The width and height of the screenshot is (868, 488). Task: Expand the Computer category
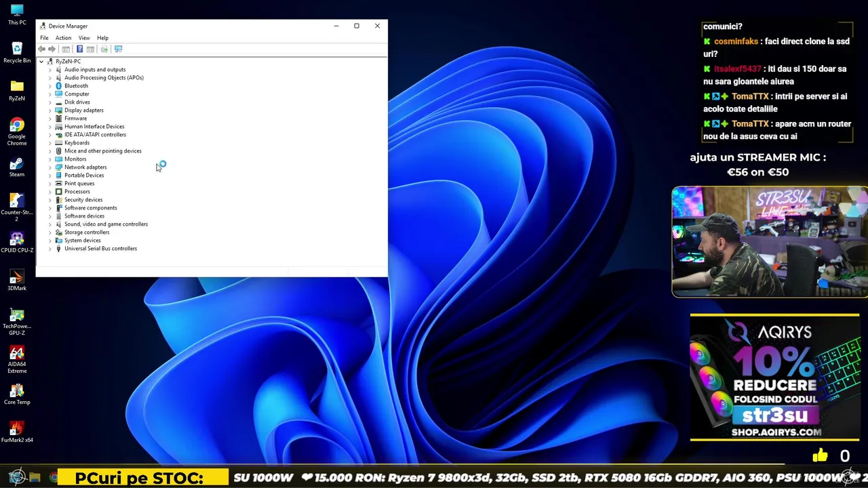click(50, 94)
